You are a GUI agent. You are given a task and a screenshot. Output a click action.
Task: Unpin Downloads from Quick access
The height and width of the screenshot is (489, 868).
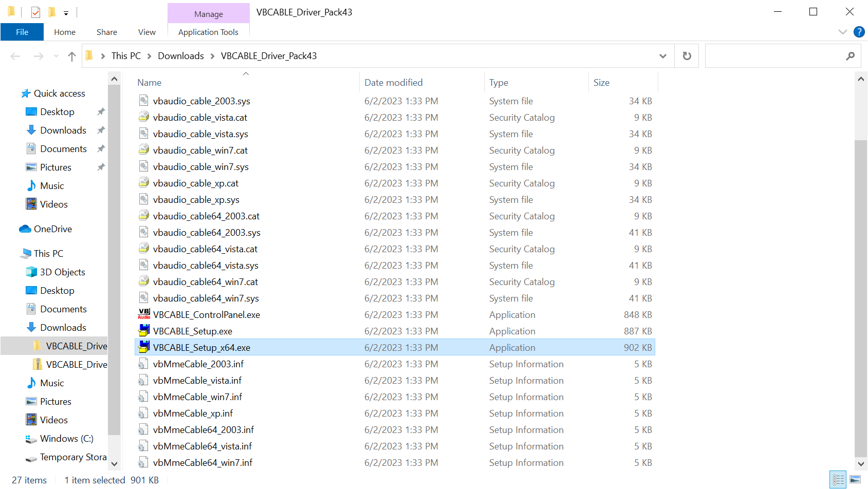click(x=101, y=130)
